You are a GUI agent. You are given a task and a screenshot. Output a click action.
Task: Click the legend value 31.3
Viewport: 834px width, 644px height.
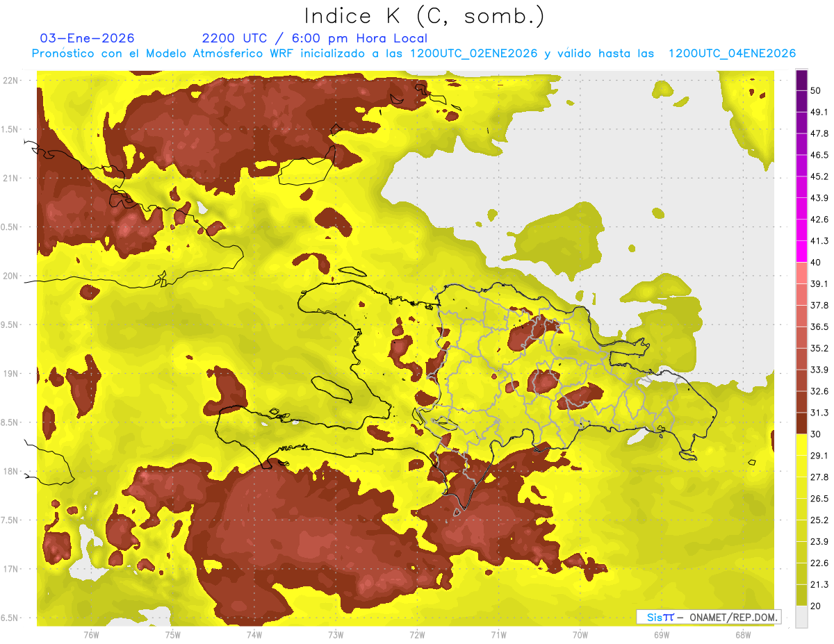(x=819, y=413)
